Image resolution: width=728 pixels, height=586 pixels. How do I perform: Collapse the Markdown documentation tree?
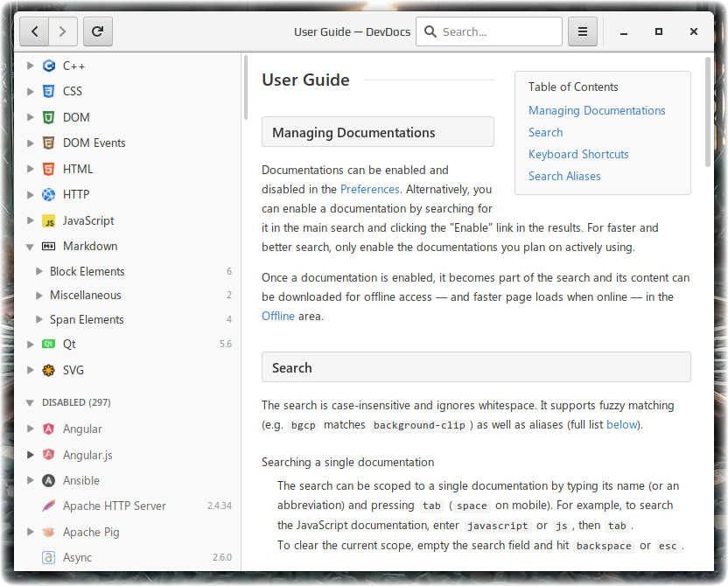point(30,247)
